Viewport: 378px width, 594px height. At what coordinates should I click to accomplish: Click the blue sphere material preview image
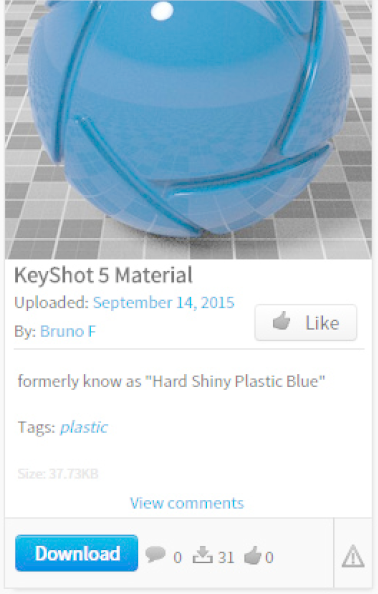click(x=188, y=129)
